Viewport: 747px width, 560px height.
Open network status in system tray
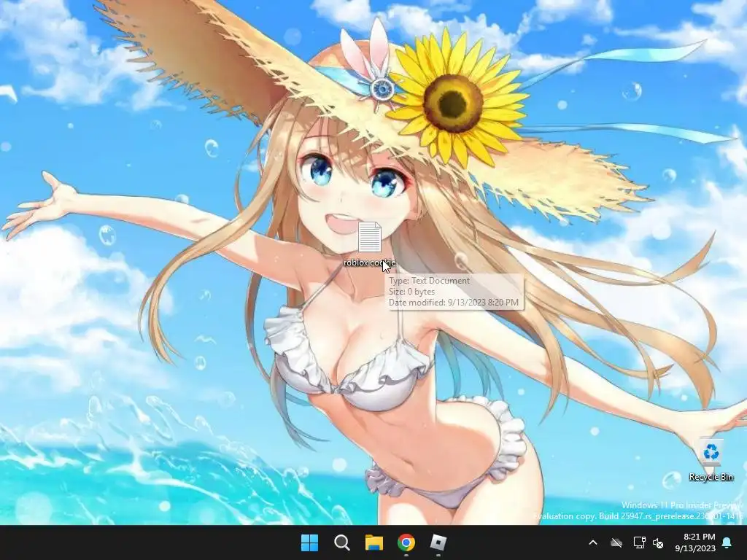click(x=639, y=542)
